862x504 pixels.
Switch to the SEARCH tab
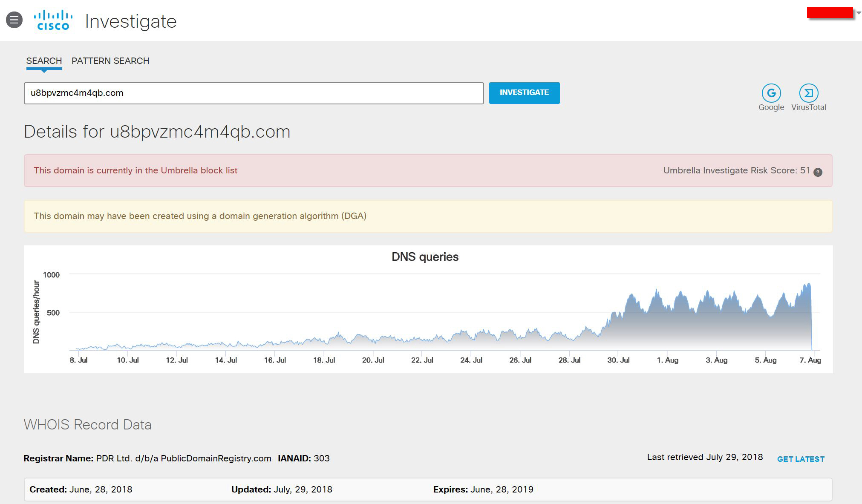(44, 61)
